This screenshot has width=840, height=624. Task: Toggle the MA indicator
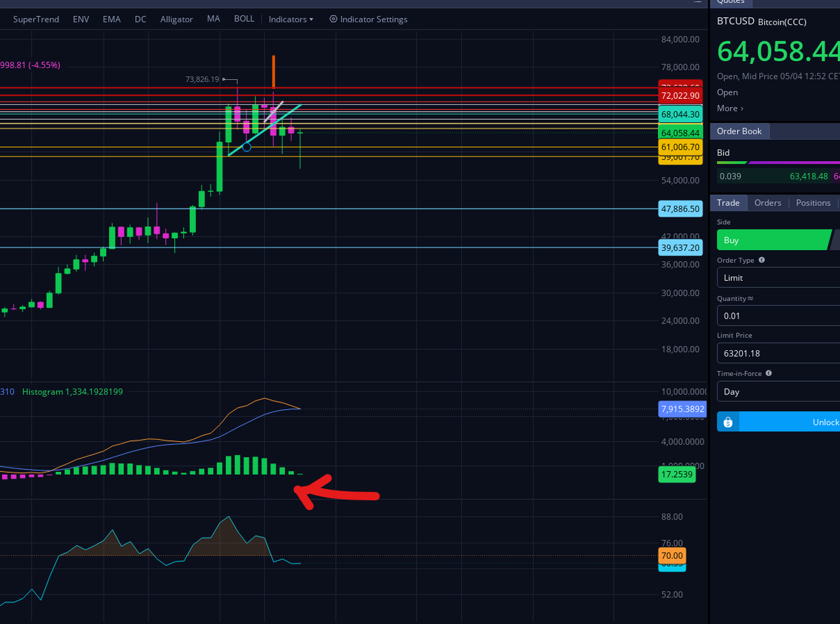213,19
